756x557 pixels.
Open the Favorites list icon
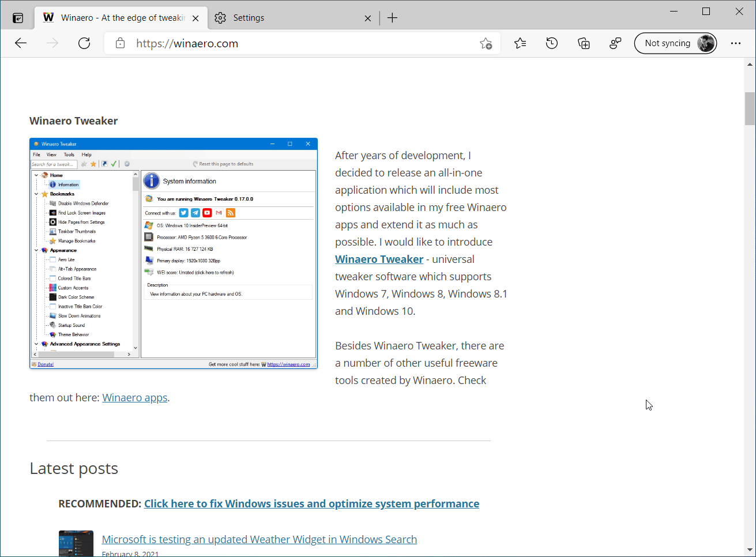coord(520,43)
